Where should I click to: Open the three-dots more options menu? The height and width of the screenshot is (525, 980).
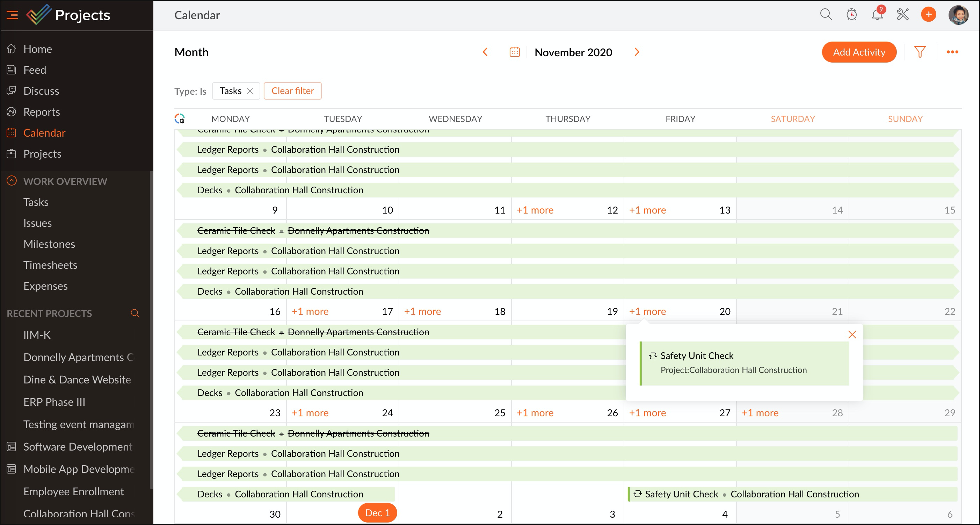(952, 52)
